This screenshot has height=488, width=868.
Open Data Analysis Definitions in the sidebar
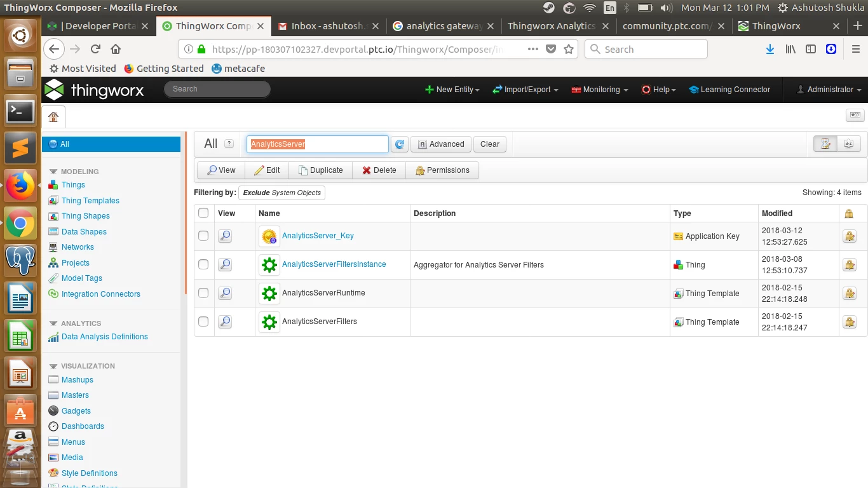click(105, 337)
